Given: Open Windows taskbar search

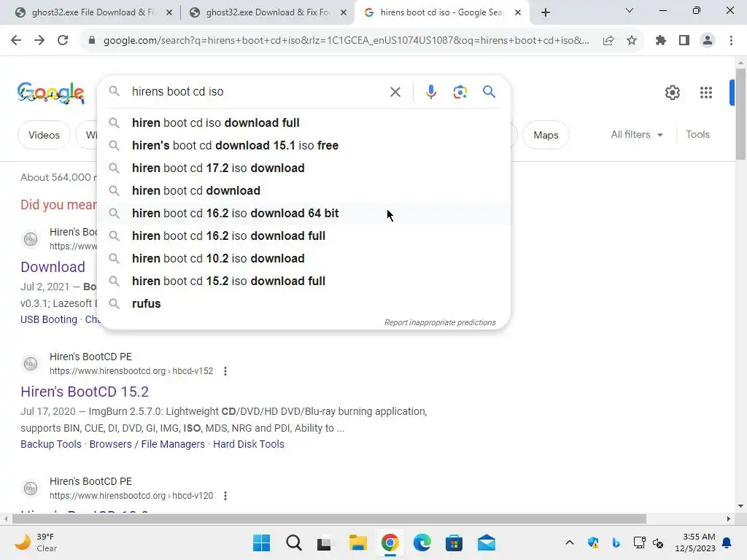Looking at the screenshot, I should point(294,542).
